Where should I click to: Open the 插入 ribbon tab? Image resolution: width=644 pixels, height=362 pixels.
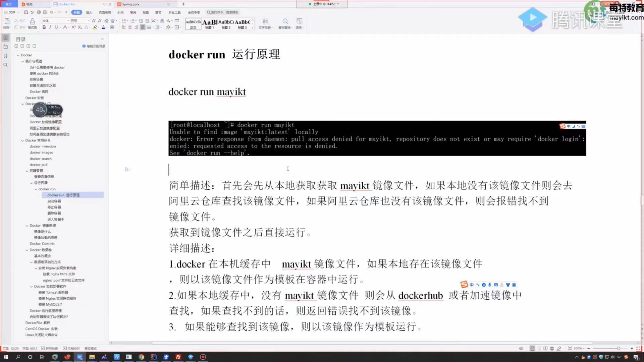[x=89, y=12]
